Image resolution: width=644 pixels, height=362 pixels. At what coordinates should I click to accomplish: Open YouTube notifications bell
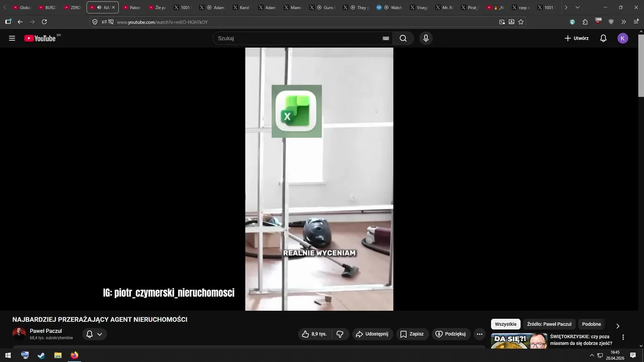coord(603,38)
